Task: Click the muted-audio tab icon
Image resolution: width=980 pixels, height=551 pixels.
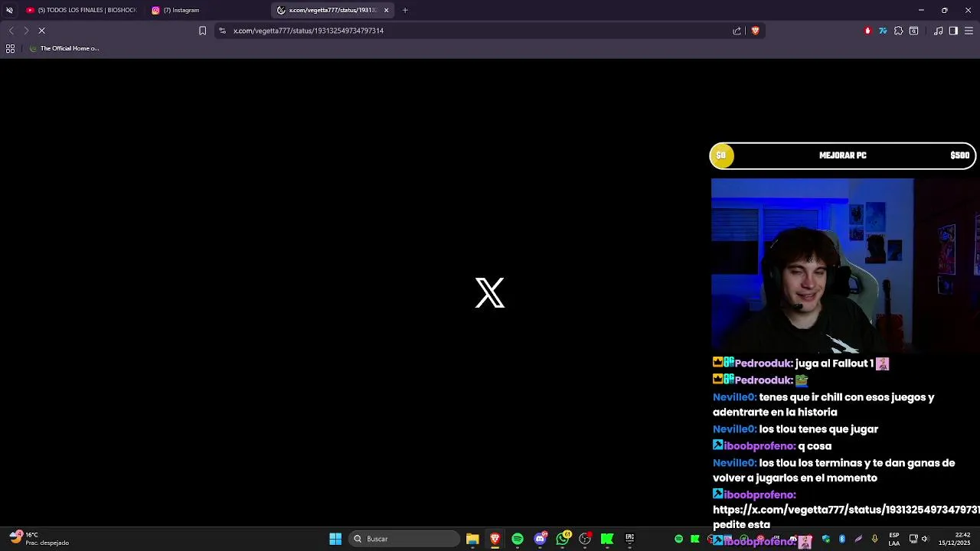Action: pyautogui.click(x=9, y=10)
